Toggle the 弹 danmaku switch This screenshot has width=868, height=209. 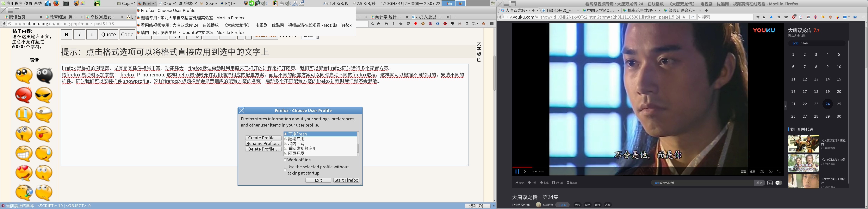click(779, 183)
